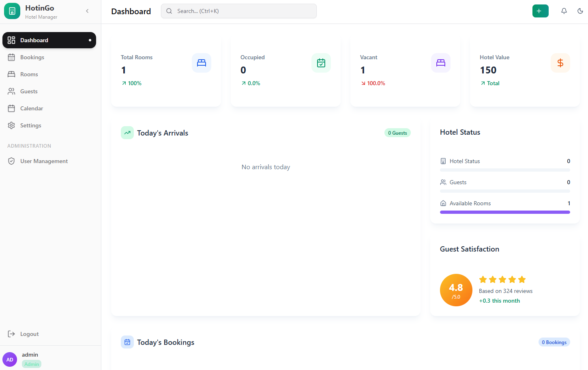Open User Management under Administration
588x370 pixels.
(44, 161)
